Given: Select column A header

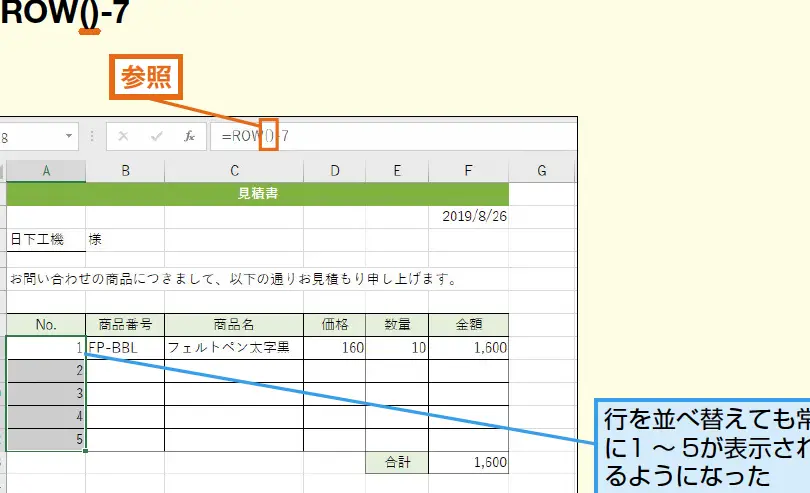Looking at the screenshot, I should [x=46, y=171].
